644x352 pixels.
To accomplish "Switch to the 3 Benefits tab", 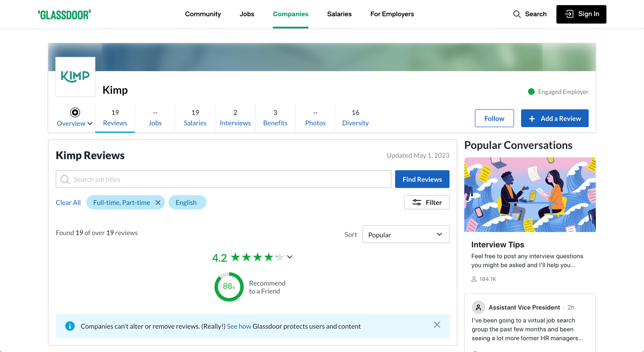I will [x=275, y=118].
